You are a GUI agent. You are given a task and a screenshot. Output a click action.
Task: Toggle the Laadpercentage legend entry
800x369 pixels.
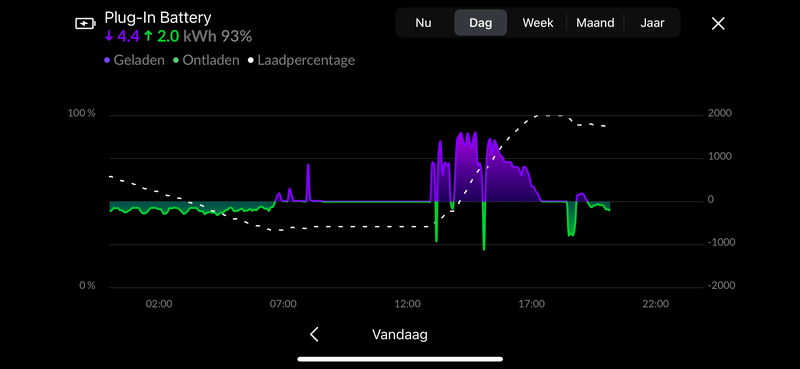coord(301,60)
